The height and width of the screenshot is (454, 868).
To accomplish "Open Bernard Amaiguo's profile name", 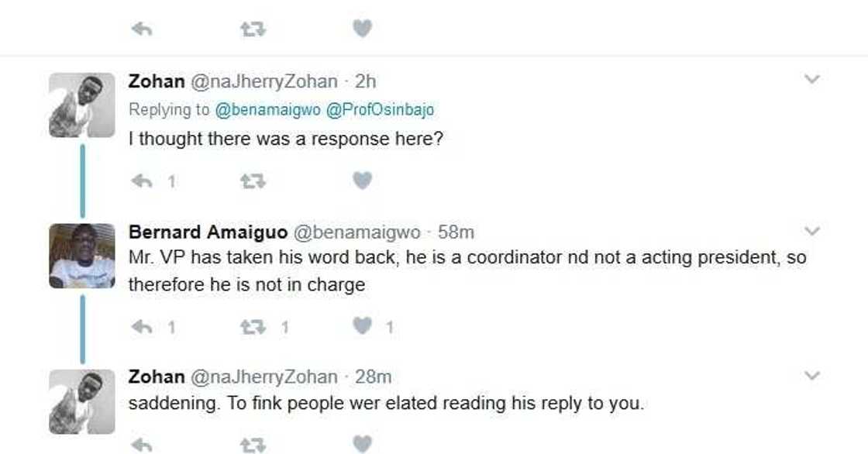I will pos(206,232).
